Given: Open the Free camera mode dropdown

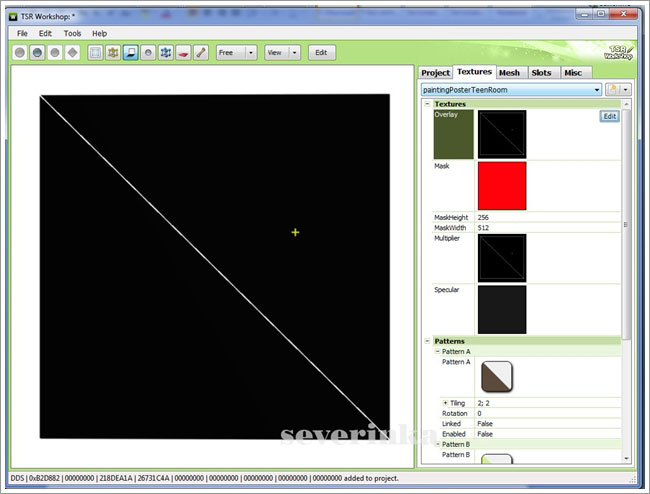Looking at the screenshot, I should pyautogui.click(x=237, y=53).
